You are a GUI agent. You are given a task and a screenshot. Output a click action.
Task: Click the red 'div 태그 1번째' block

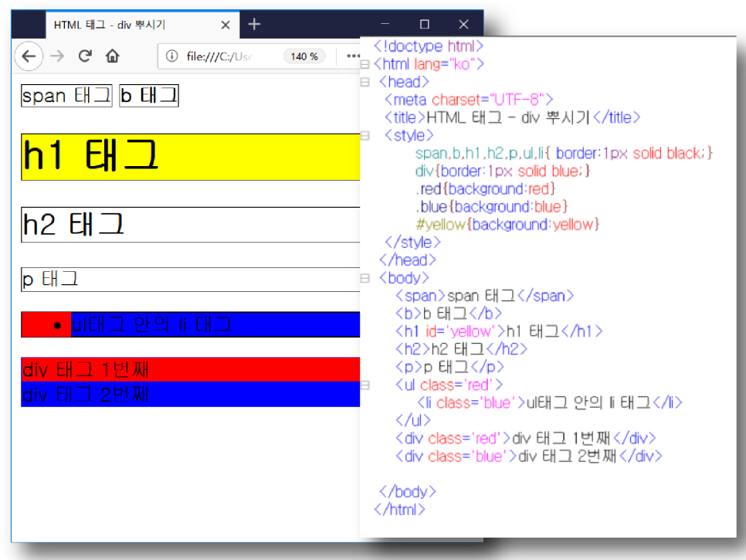190,370
